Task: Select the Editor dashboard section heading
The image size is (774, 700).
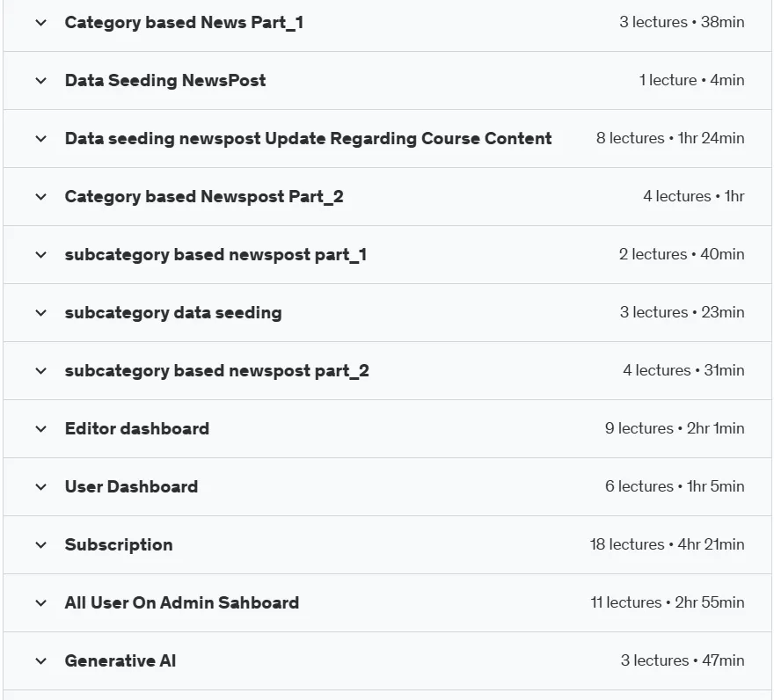Action: 136,428
